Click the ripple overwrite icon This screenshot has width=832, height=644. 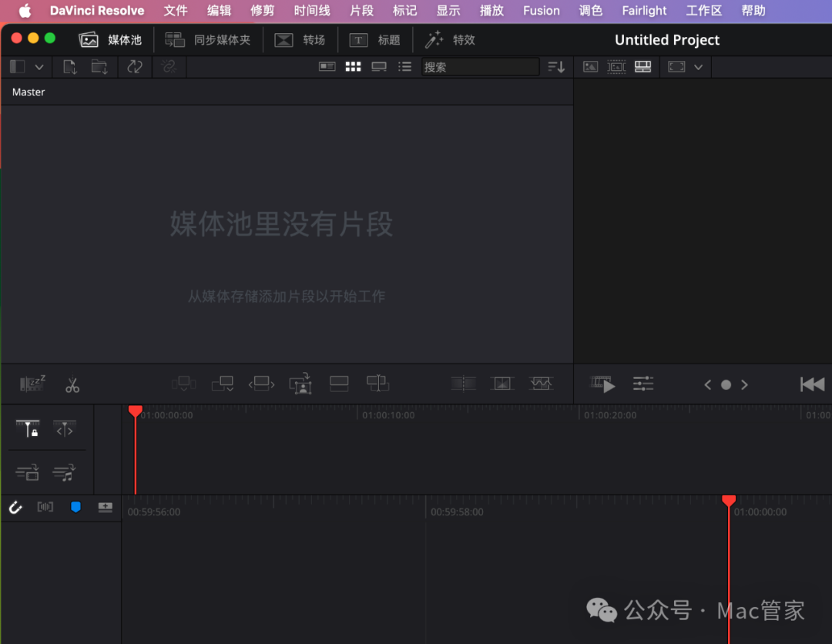pyautogui.click(x=262, y=383)
